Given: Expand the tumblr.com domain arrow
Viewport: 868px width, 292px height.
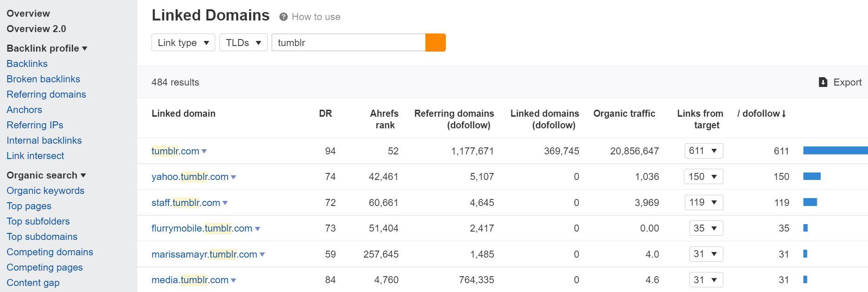Looking at the screenshot, I should pos(204,152).
